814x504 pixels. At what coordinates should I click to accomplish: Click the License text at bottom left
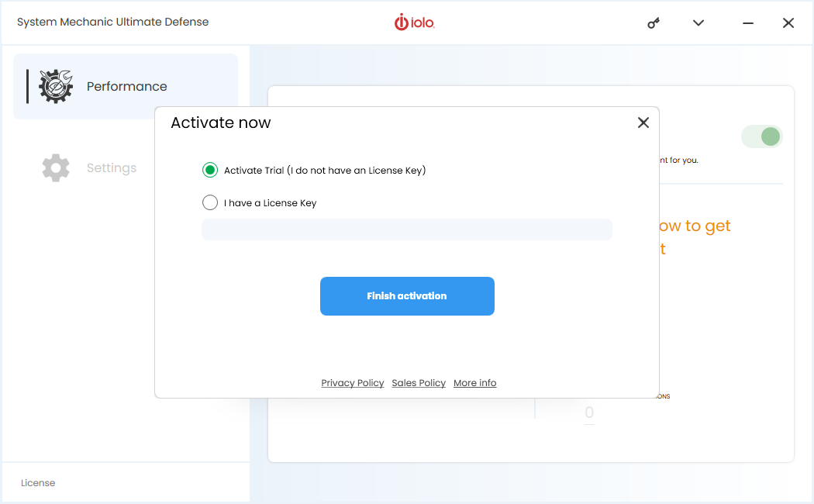(38, 483)
